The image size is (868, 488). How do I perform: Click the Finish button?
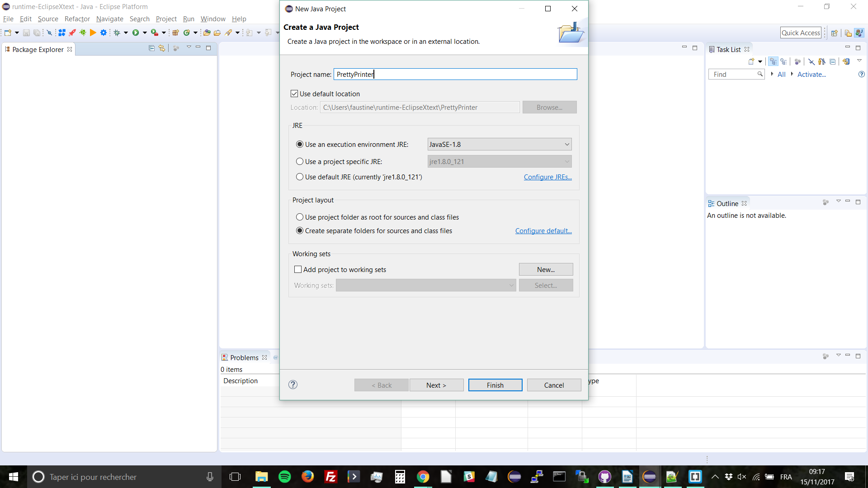tap(495, 385)
